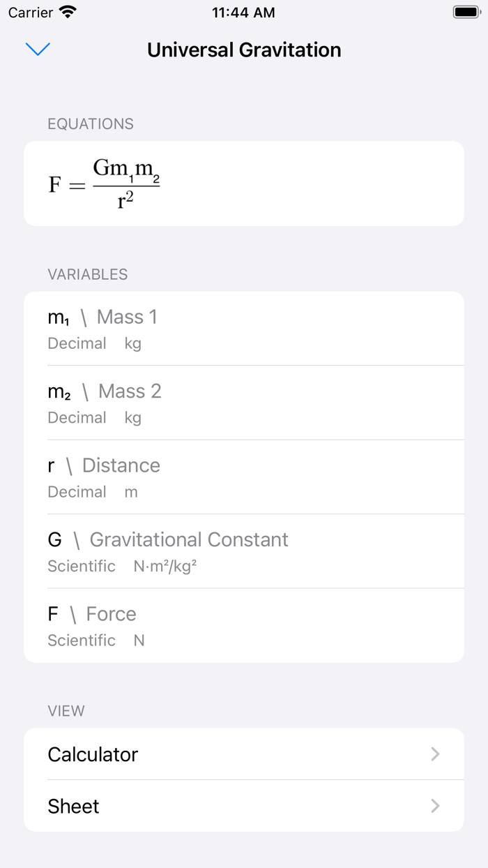Open the Force variable settings
Screen dimensions: 488x868
pos(243,625)
